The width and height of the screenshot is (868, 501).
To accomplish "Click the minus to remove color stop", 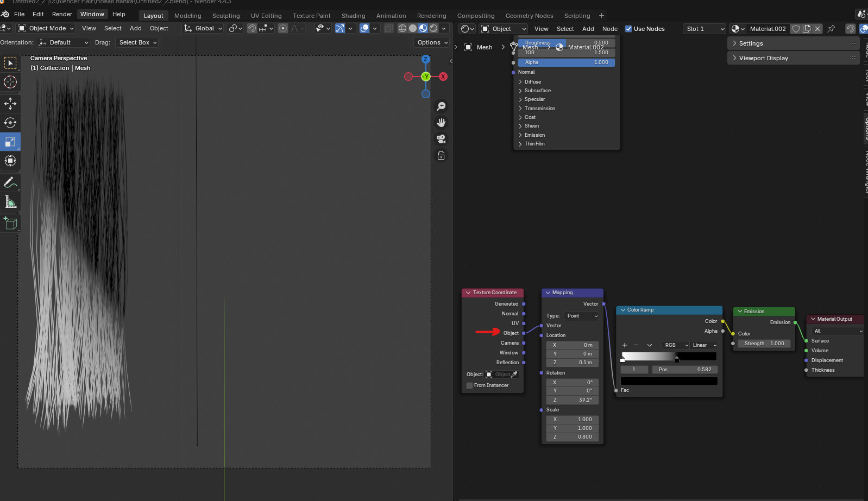I will pos(636,345).
